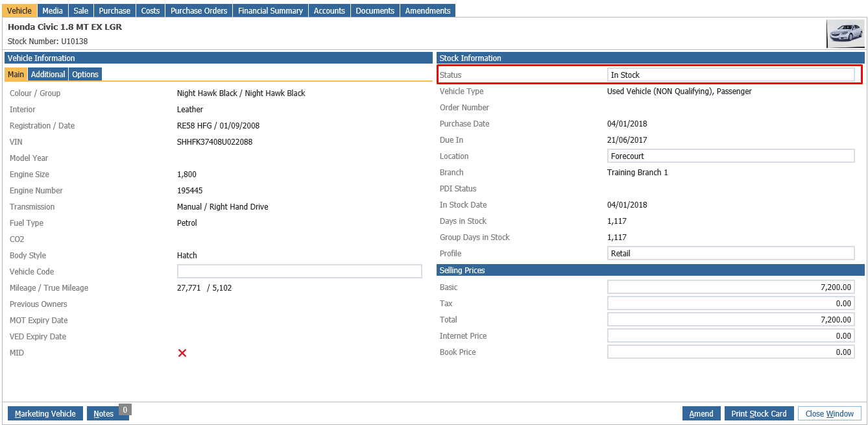Click the Order Number label
Viewport: 868px width, 425px height.
point(464,108)
